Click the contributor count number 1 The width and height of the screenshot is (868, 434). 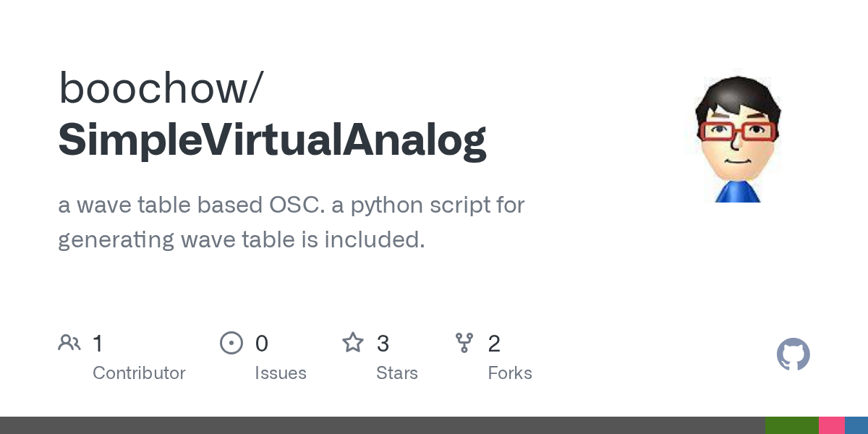click(98, 344)
